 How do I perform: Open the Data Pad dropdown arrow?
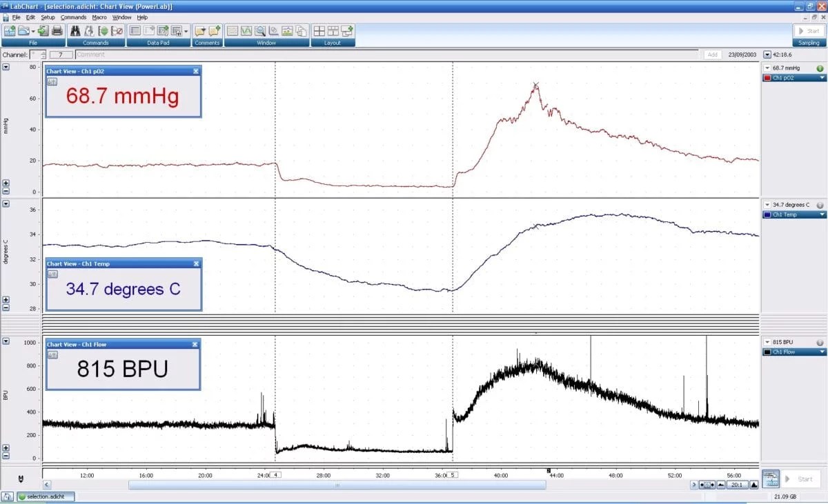(186, 30)
